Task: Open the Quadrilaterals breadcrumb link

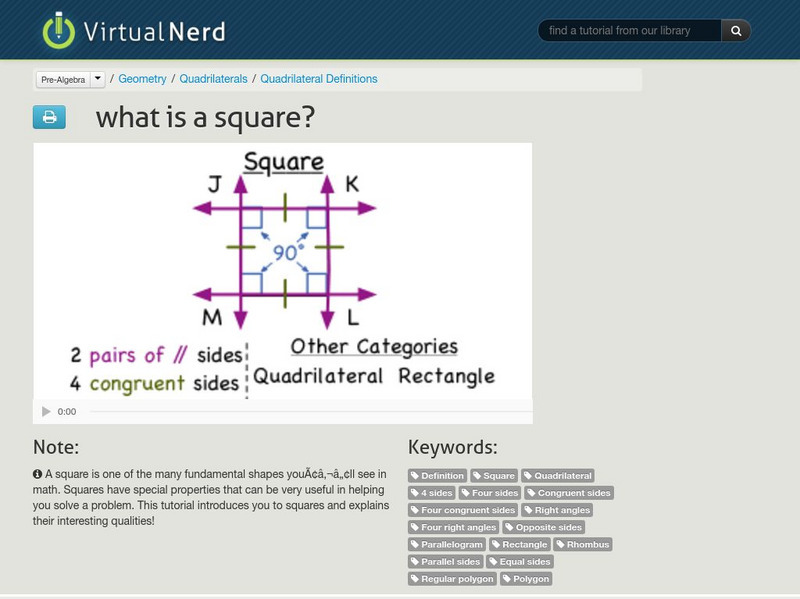Action: (212, 78)
